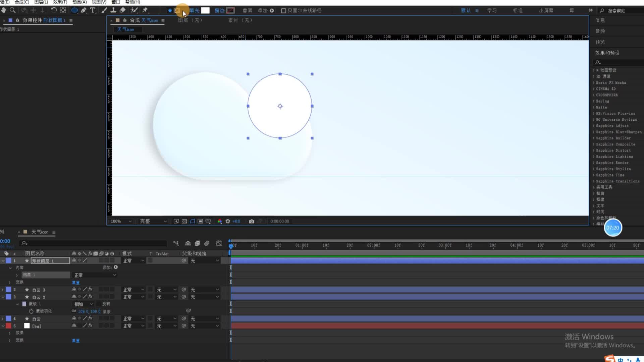
Task: Select the Puppet Pin tool
Action: (145, 10)
